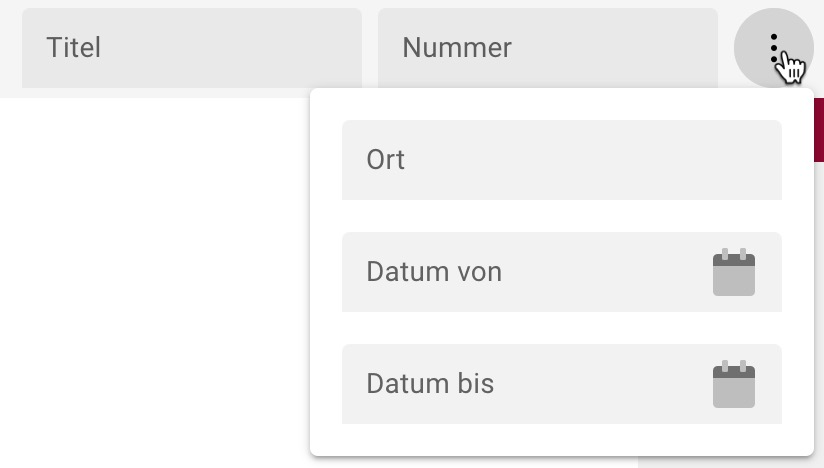Place cursor in the Titel box
Screen dimensions: 824x468
click(191, 48)
